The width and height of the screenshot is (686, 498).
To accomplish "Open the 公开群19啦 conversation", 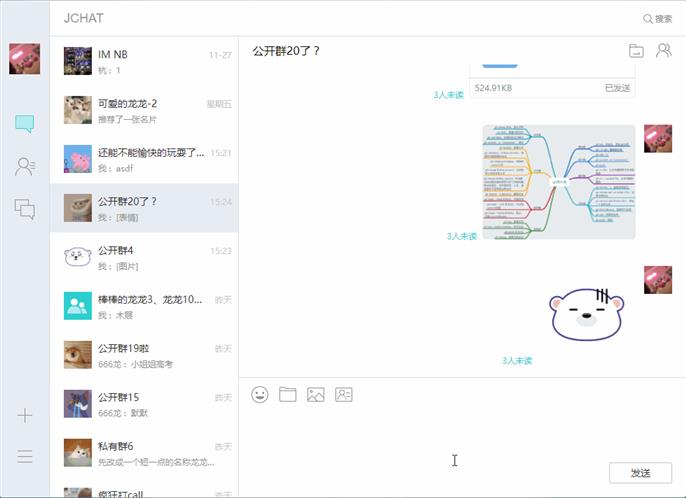I will pyautogui.click(x=144, y=355).
